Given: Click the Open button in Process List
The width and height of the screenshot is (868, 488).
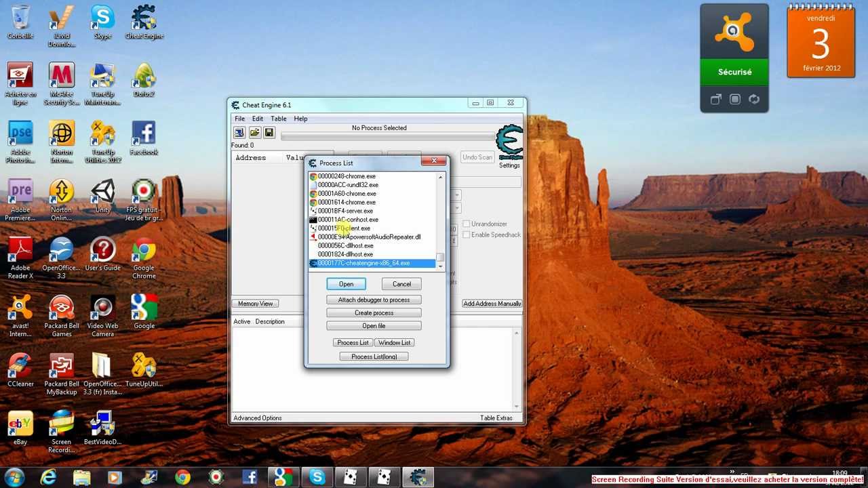Looking at the screenshot, I should [346, 284].
